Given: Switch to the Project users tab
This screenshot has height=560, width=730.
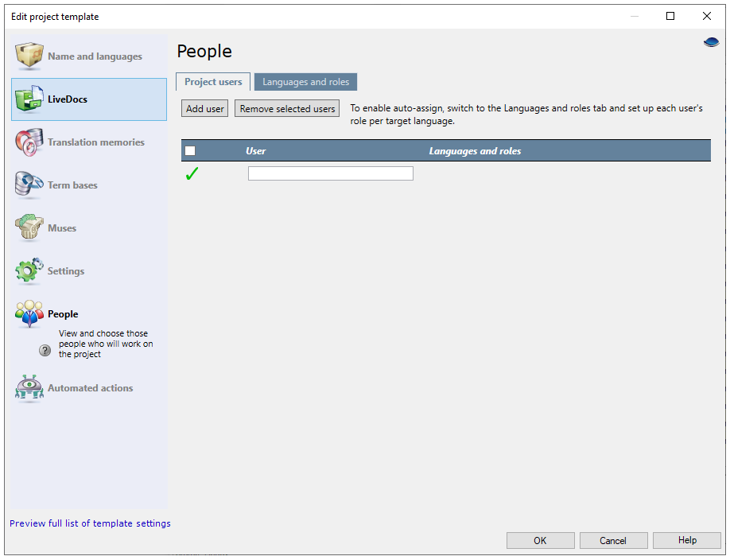Looking at the screenshot, I should pos(212,81).
